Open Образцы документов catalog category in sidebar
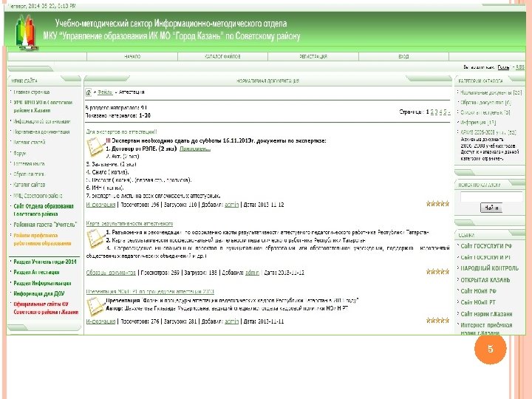 tap(485, 103)
